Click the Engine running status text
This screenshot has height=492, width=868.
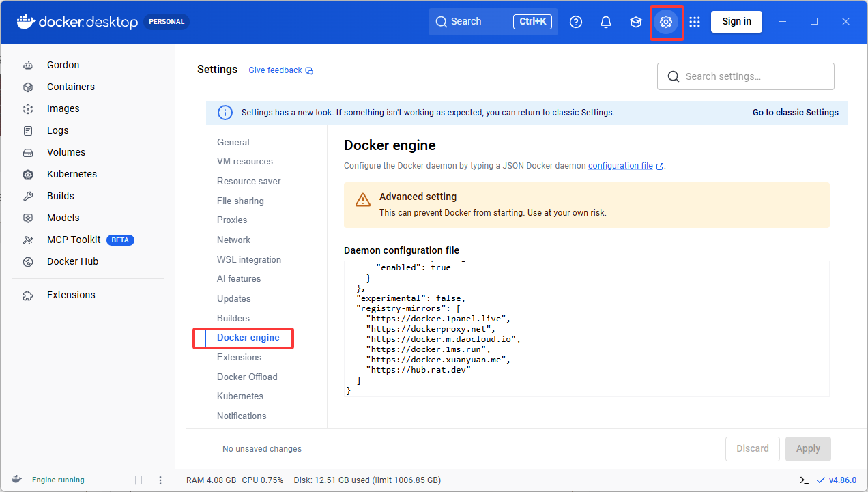58,480
